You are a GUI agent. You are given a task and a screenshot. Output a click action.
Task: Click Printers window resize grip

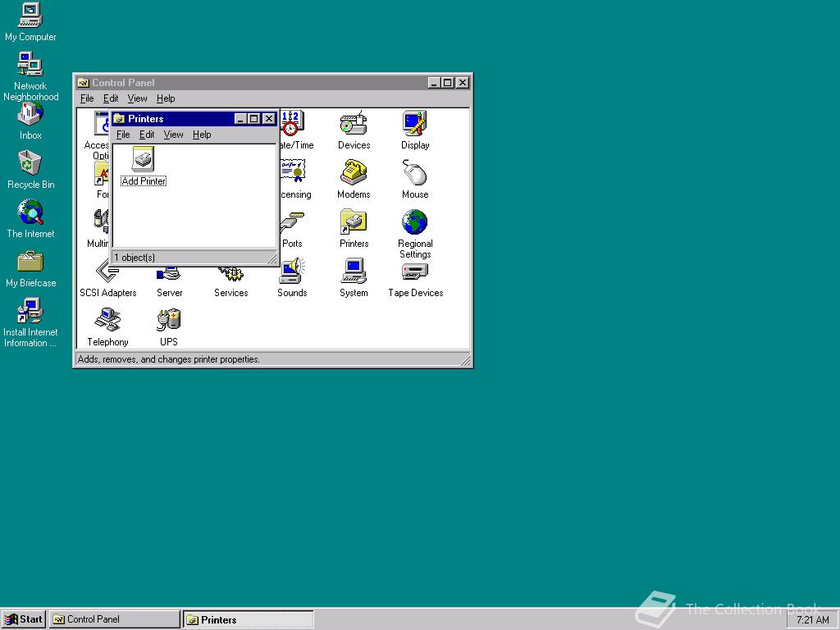click(x=272, y=259)
